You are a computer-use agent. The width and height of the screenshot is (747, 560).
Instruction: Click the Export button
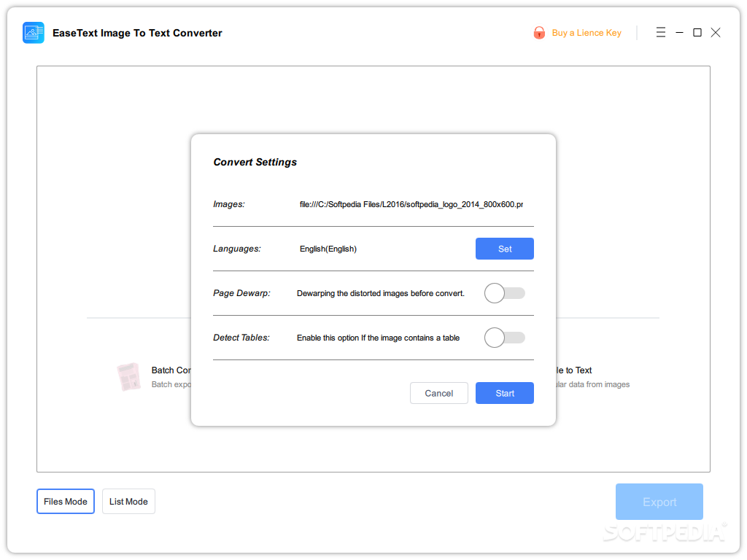[659, 502]
